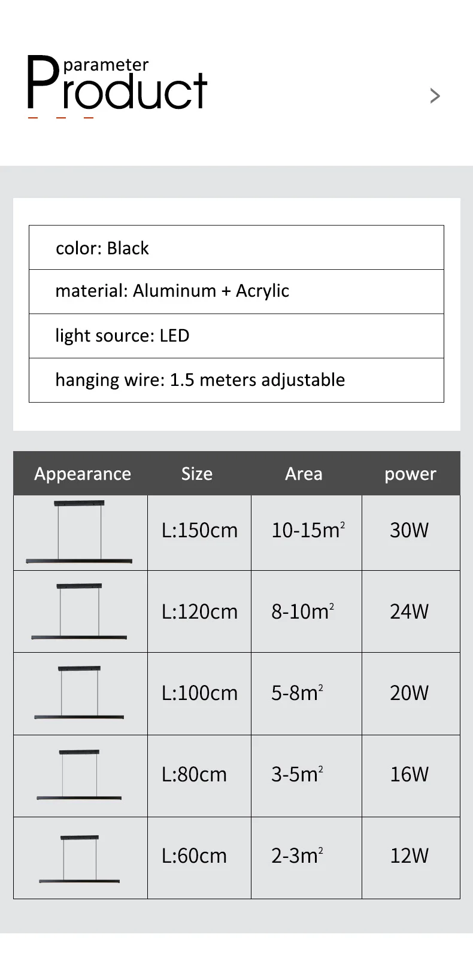
Task: Click the 60cm lamp appearance image
Action: pos(79,858)
